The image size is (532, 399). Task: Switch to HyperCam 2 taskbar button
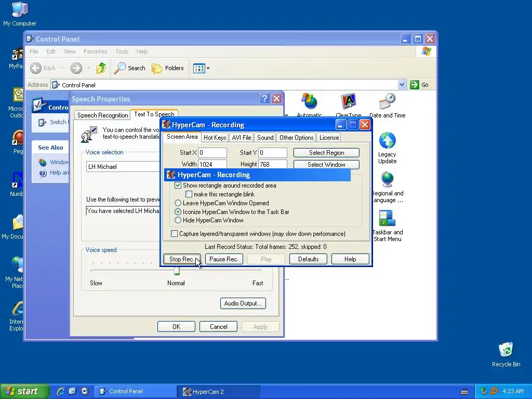click(219, 391)
